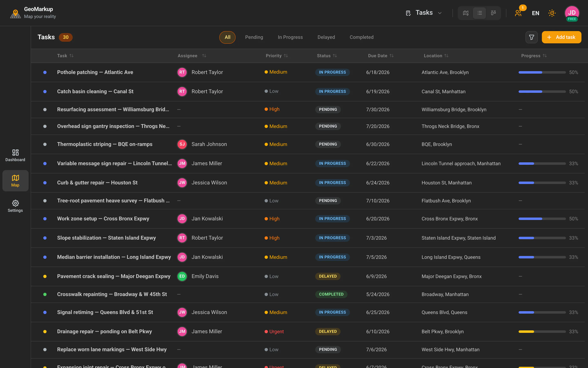Click yellow progress bar of Drainage repair

pyautogui.click(x=542, y=331)
